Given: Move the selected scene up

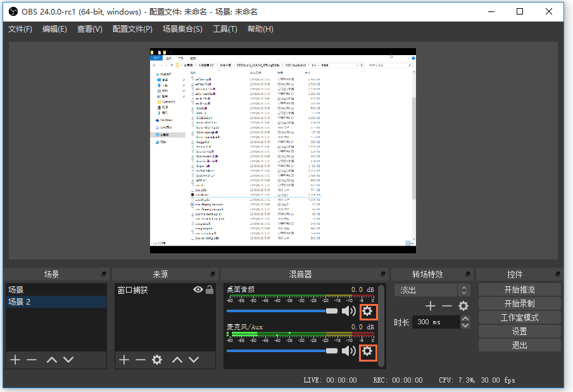Looking at the screenshot, I should point(52,360).
